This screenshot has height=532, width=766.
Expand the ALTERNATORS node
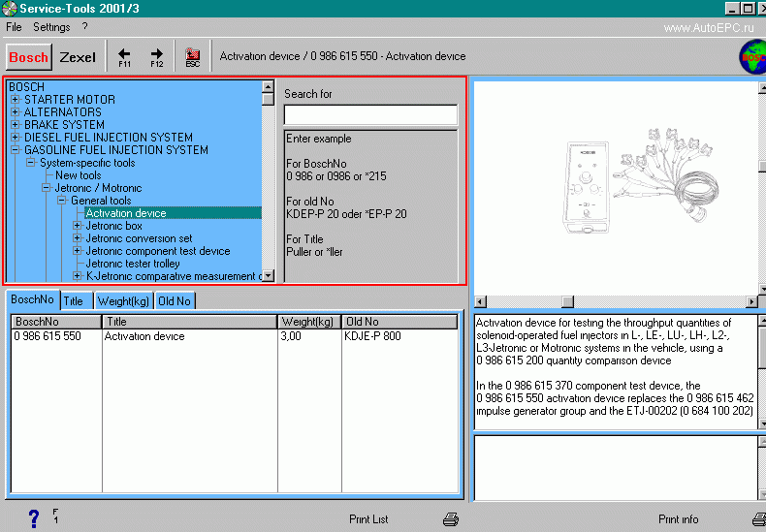pos(16,112)
